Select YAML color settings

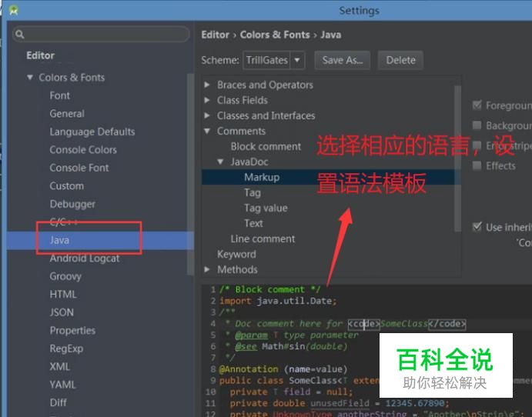(63, 385)
